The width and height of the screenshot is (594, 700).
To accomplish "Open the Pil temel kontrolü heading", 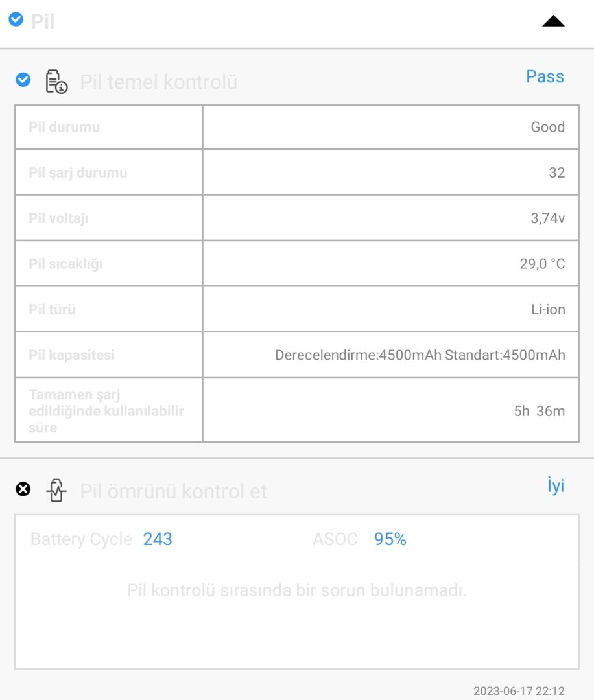I will click(x=158, y=82).
